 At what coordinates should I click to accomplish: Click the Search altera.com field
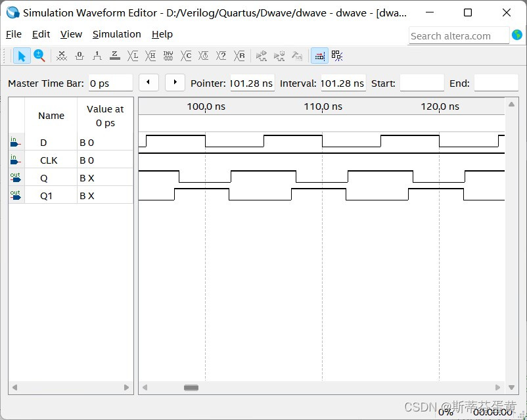(459, 35)
